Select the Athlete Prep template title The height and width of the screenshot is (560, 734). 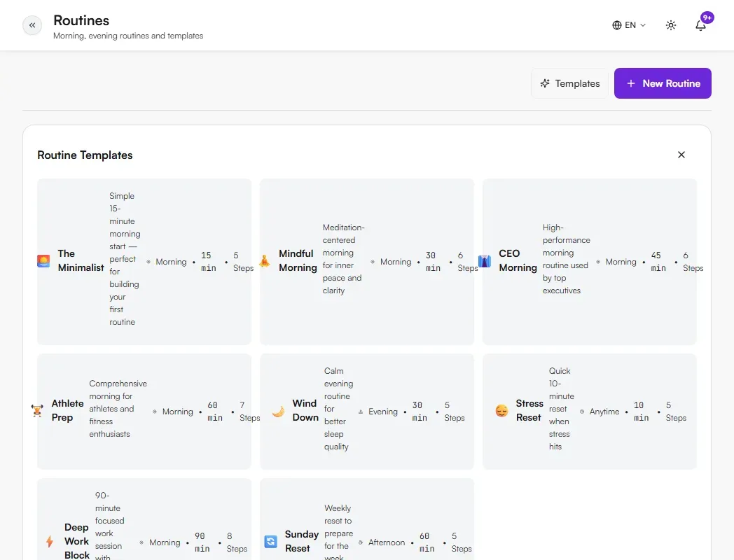click(x=67, y=410)
